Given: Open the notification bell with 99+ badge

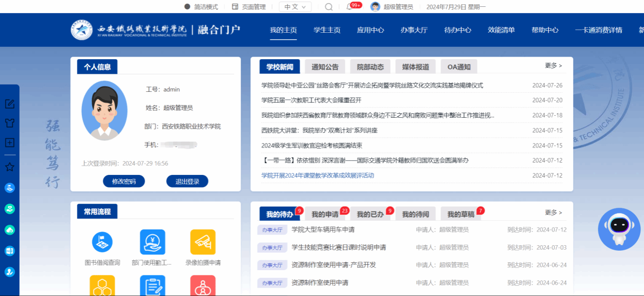Looking at the screenshot, I should coord(349,7).
